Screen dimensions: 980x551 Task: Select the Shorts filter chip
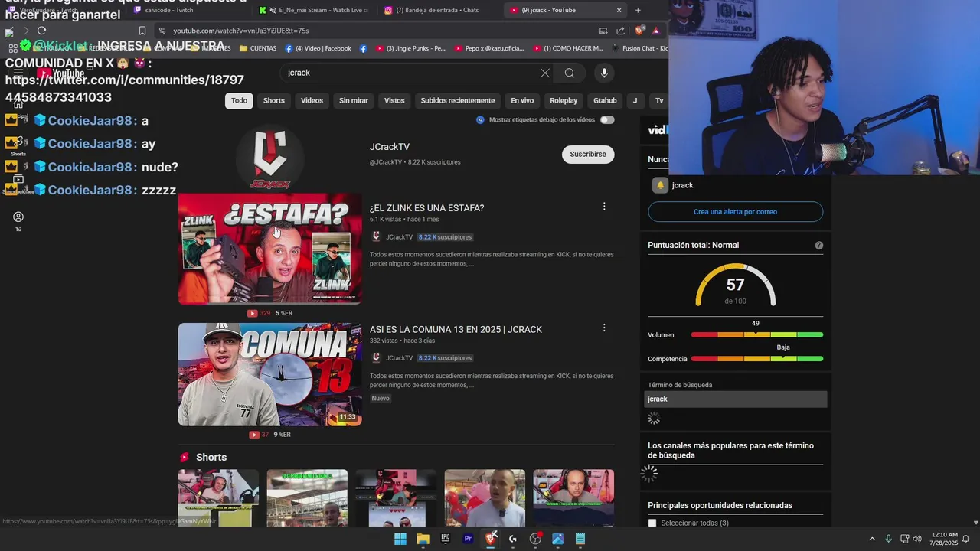tap(274, 100)
